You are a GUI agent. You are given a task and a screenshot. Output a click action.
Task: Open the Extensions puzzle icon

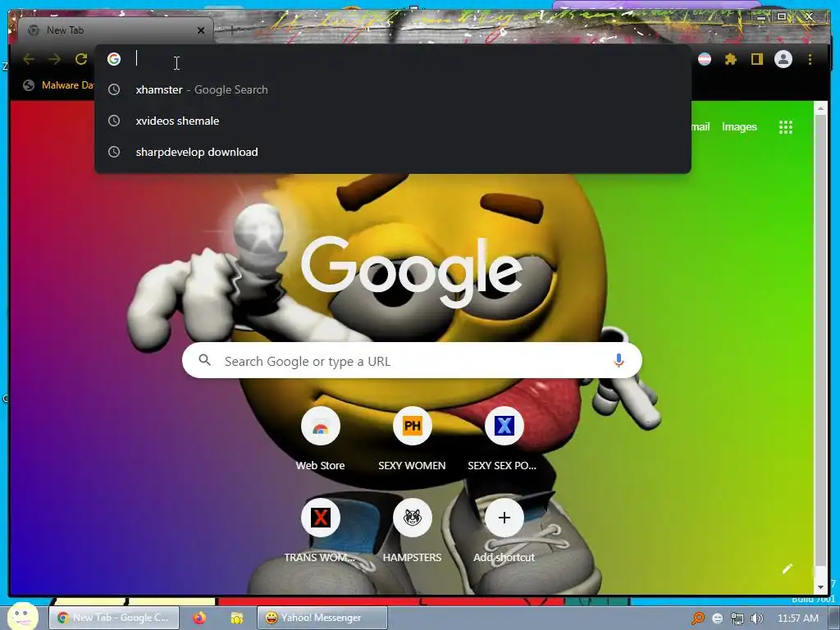click(x=731, y=59)
